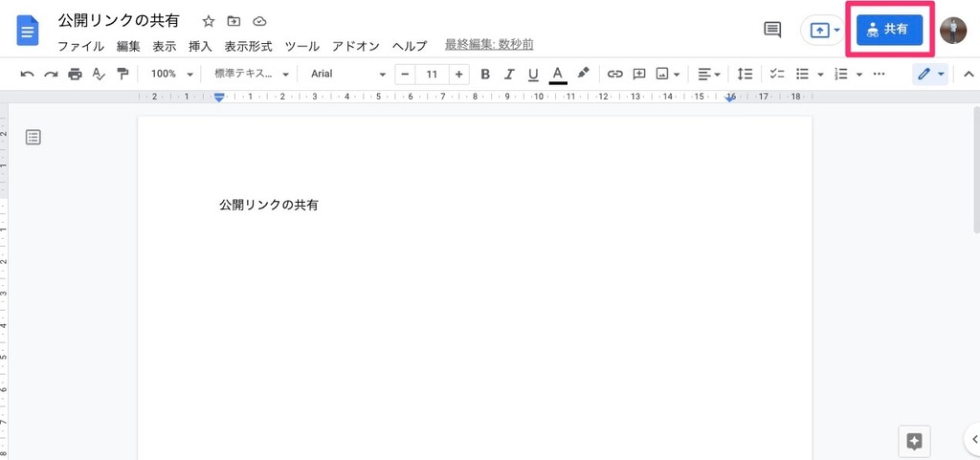The image size is (980, 460).
Task: Click the left indent marker on ruler
Action: pyautogui.click(x=219, y=98)
